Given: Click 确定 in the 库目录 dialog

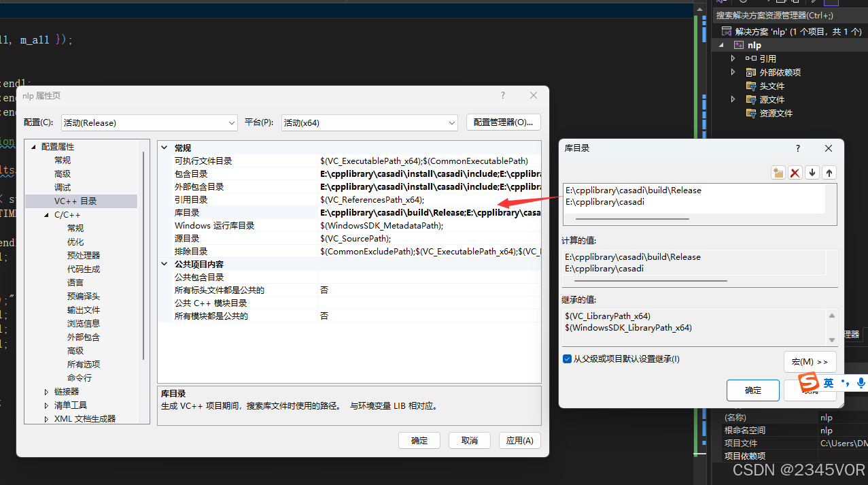Looking at the screenshot, I should point(752,390).
